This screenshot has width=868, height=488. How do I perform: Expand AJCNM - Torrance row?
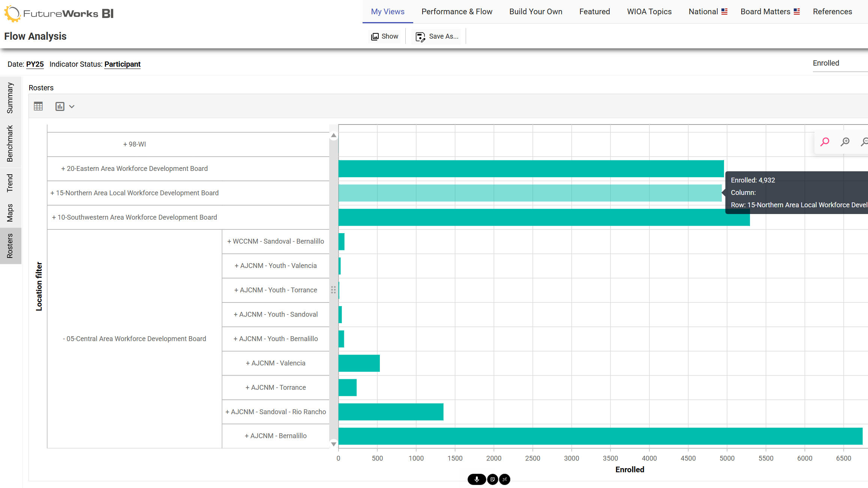pyautogui.click(x=276, y=388)
